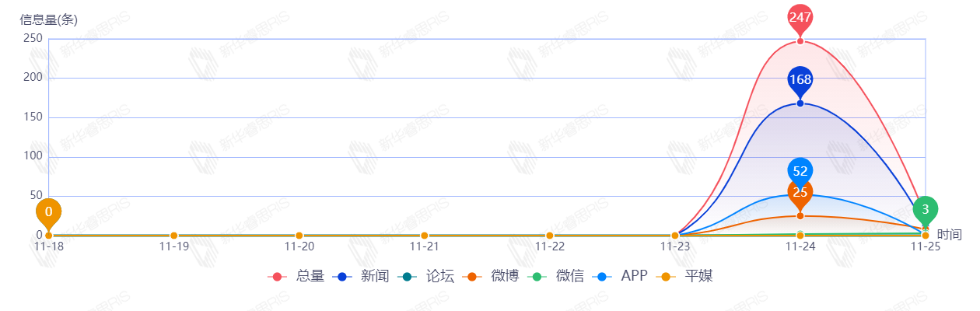Select the data point at 11-19
The width and height of the screenshot is (980, 311).
[174, 236]
